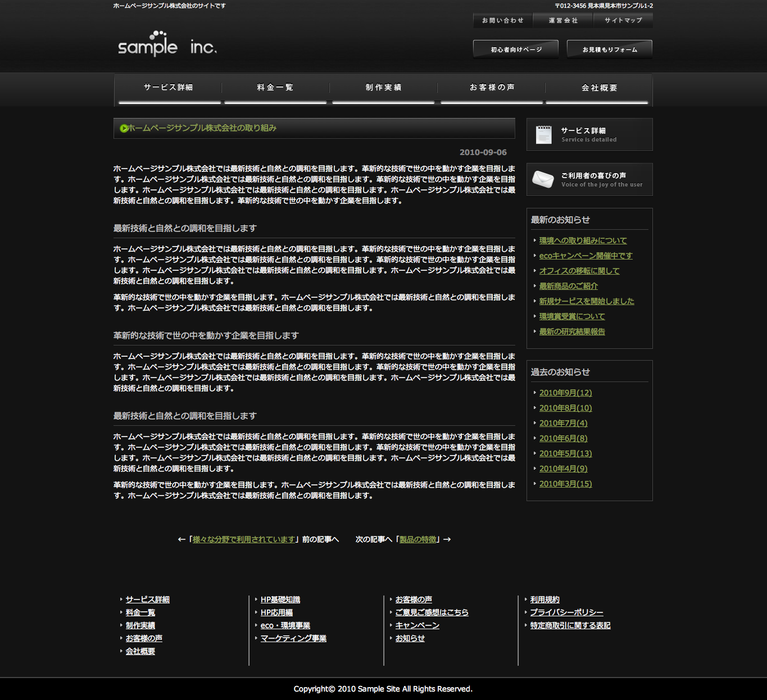View the 2010年3月(15) archive
Image resolution: width=767 pixels, height=700 pixels.
click(x=565, y=484)
